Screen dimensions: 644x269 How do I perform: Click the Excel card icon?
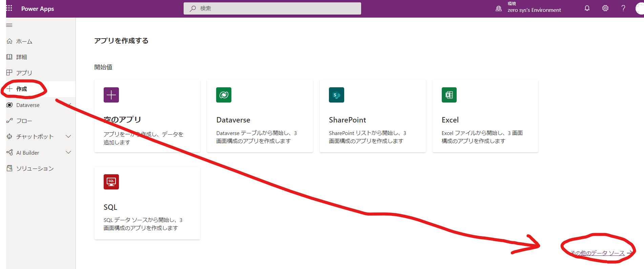(x=449, y=95)
